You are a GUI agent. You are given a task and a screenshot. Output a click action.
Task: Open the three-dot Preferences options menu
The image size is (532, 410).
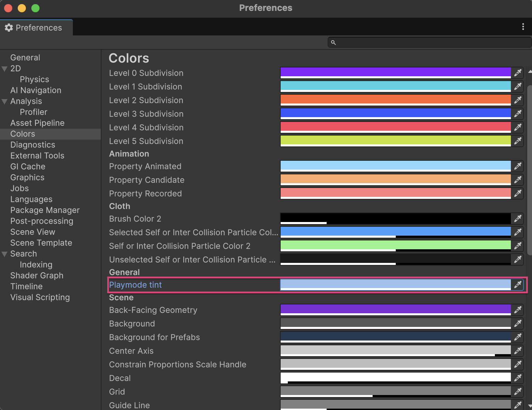[x=523, y=27]
